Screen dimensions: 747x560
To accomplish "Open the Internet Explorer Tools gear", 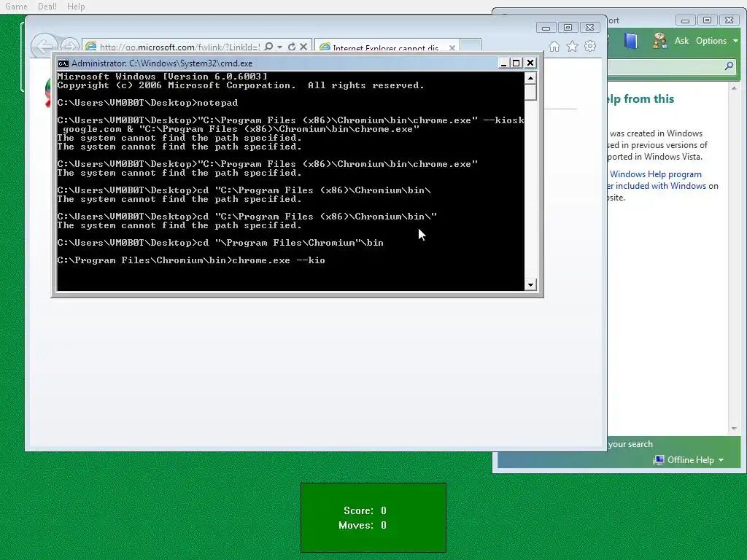I will (590, 46).
